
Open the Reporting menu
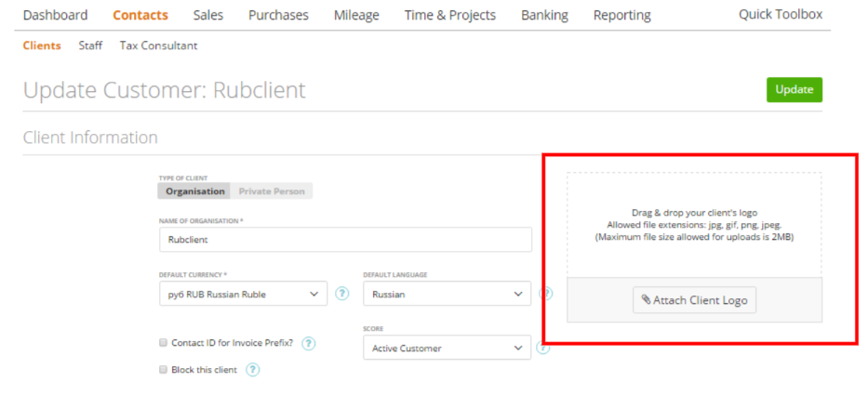(622, 15)
